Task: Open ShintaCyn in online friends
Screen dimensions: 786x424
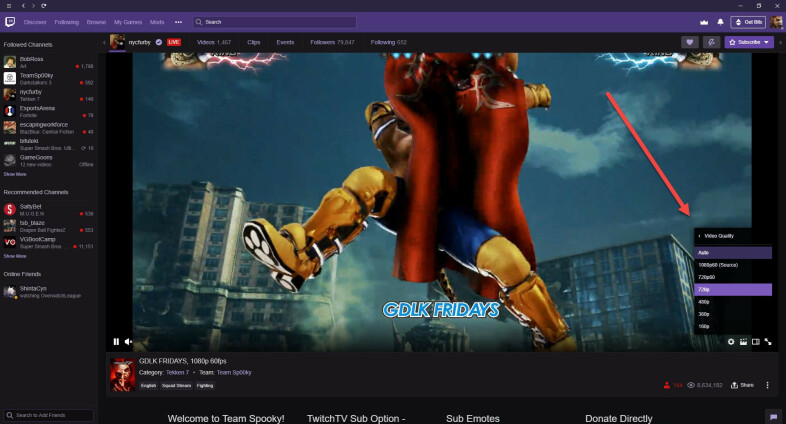Action: coord(48,292)
